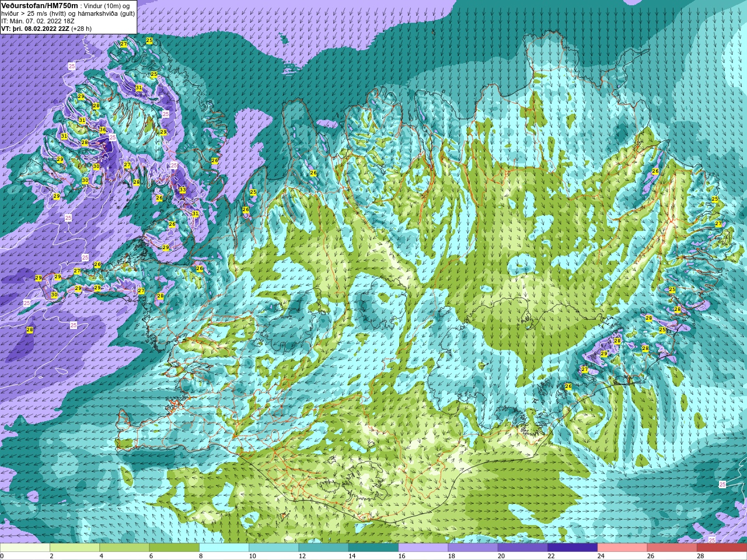Viewport: 747px width, 560px height.
Task: Click legend swatch between 8 and 10
Action: click(x=224, y=548)
